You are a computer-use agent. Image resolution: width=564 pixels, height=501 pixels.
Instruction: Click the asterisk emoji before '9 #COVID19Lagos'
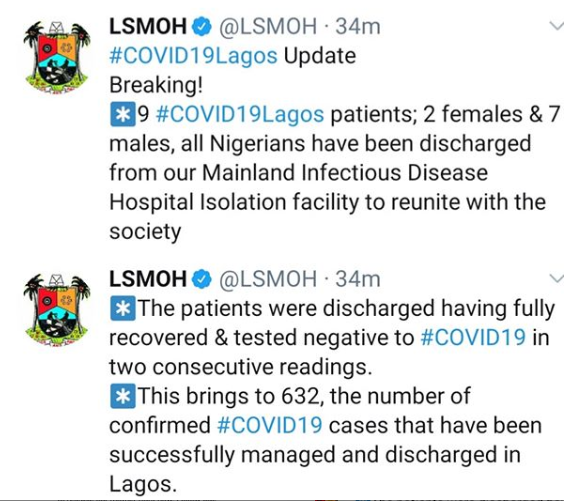[x=123, y=114]
